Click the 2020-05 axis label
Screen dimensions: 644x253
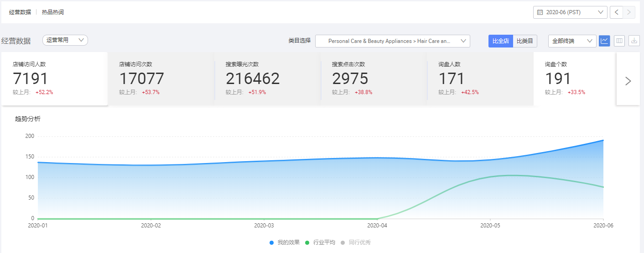(490, 225)
